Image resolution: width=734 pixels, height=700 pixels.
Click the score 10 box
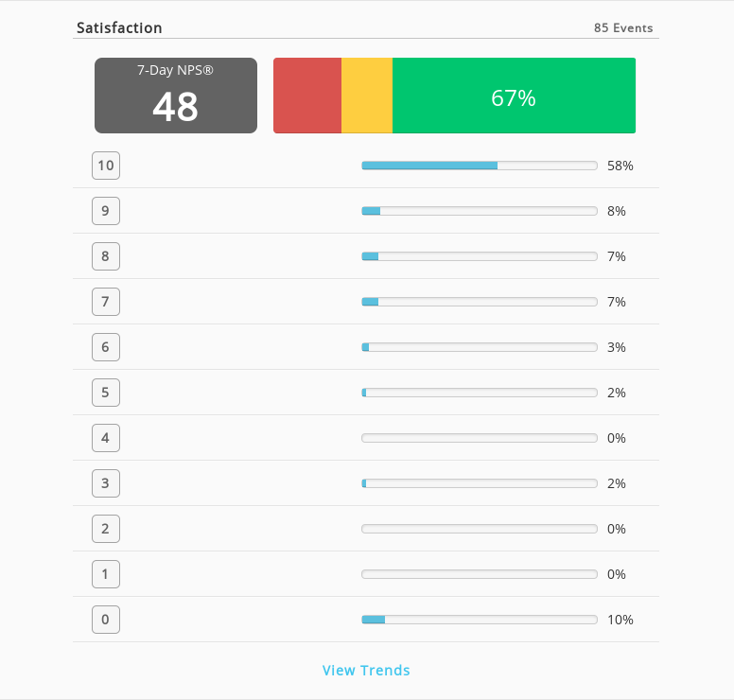(x=106, y=166)
